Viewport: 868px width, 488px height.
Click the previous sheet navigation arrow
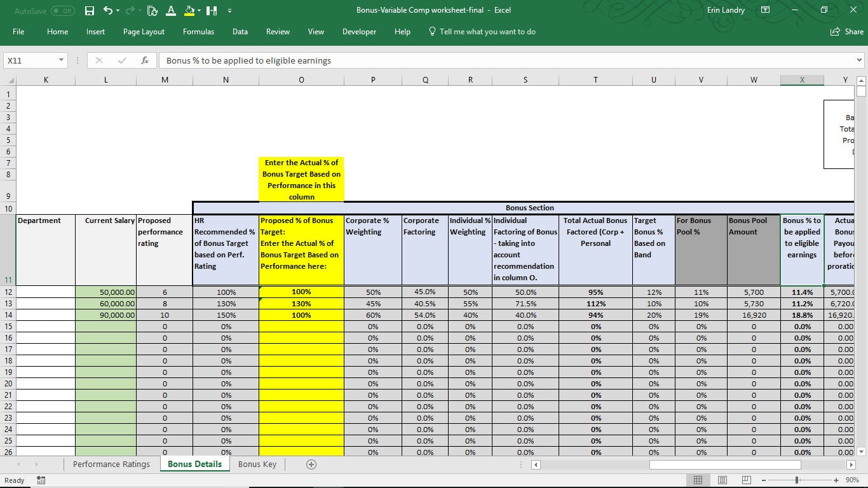click(x=18, y=464)
